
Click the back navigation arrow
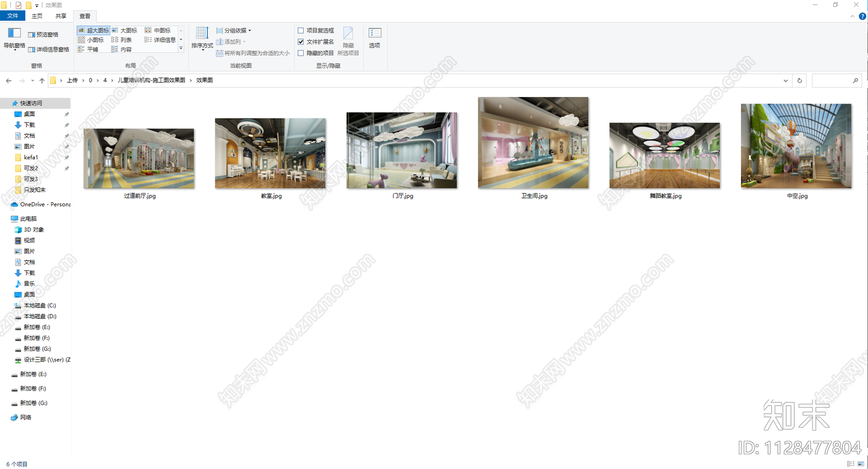pos(9,81)
